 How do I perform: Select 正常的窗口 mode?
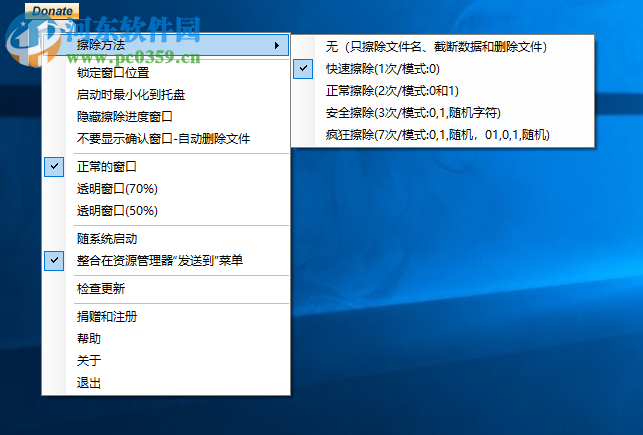coord(166,167)
